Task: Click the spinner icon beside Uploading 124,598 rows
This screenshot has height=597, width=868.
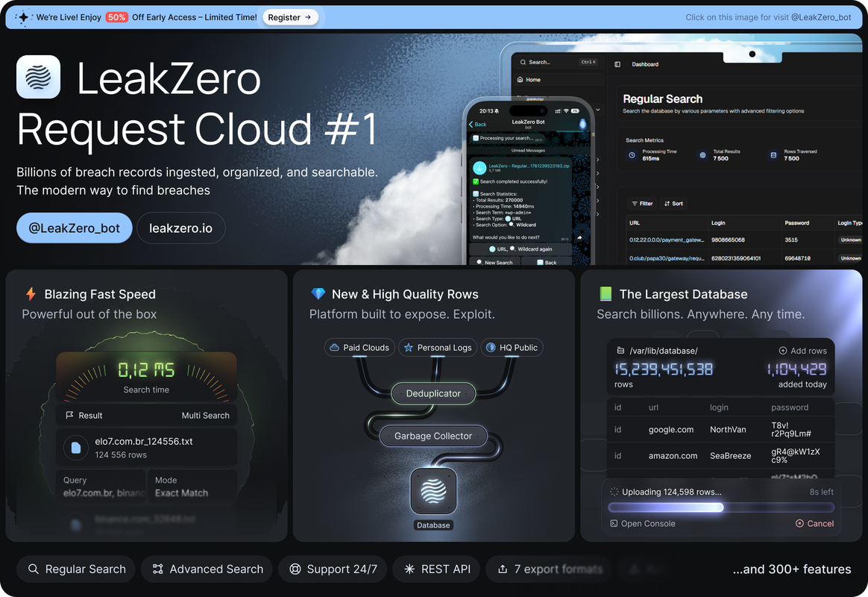Action: 614,492
